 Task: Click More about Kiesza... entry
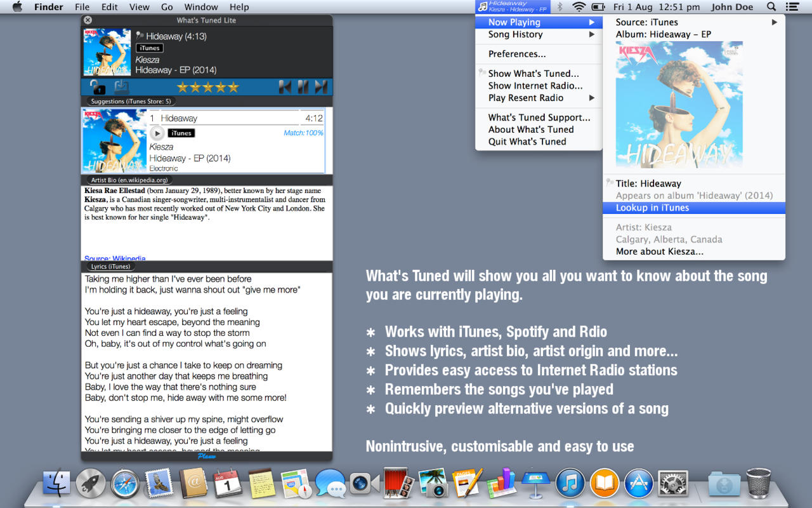(659, 251)
